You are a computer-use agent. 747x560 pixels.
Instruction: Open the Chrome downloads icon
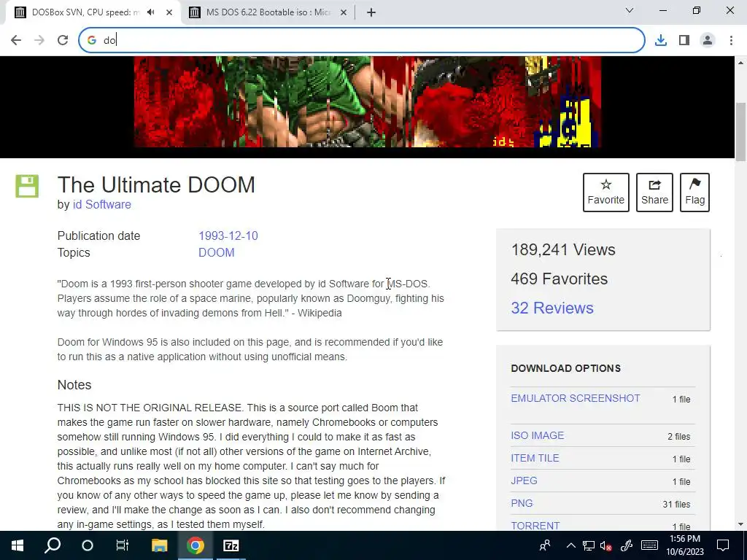[660, 40]
